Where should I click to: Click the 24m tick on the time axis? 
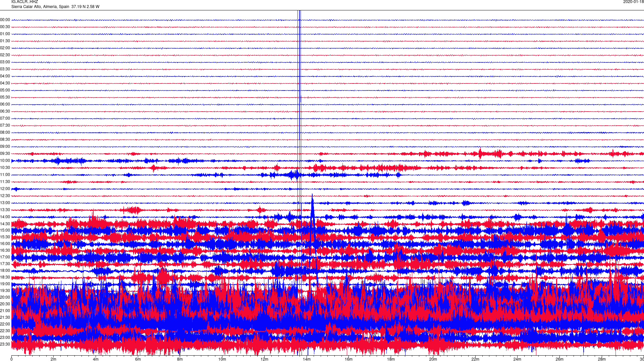click(x=517, y=359)
